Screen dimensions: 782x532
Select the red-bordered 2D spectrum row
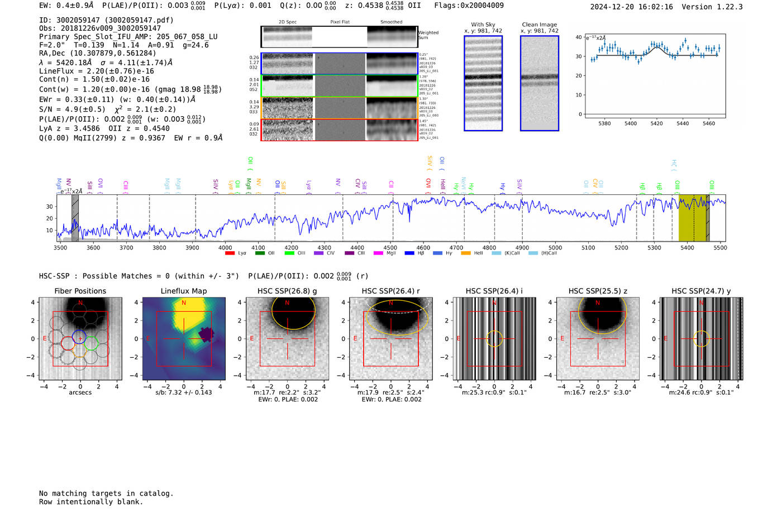(x=339, y=130)
